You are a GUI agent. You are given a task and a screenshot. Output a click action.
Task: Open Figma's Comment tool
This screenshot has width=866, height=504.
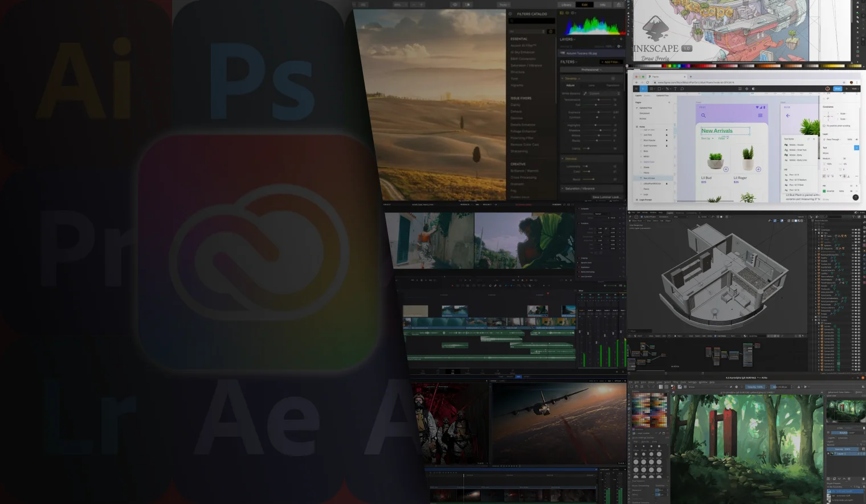pos(682,89)
